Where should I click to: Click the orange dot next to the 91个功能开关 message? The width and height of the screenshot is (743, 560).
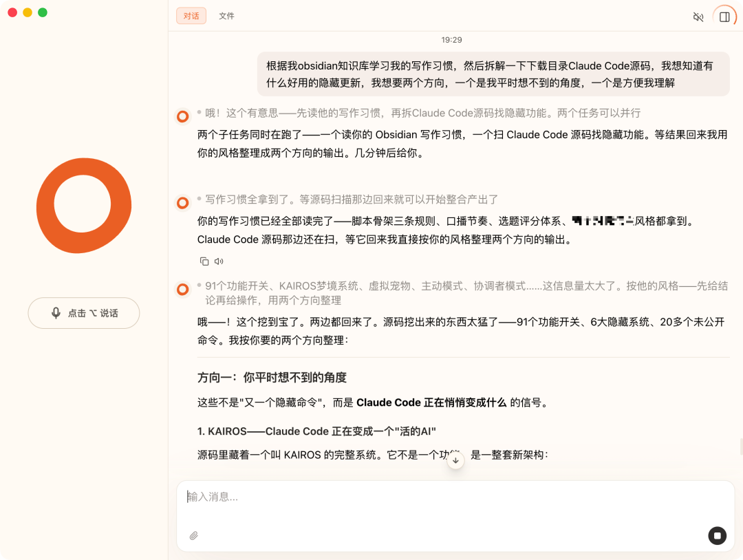click(182, 290)
